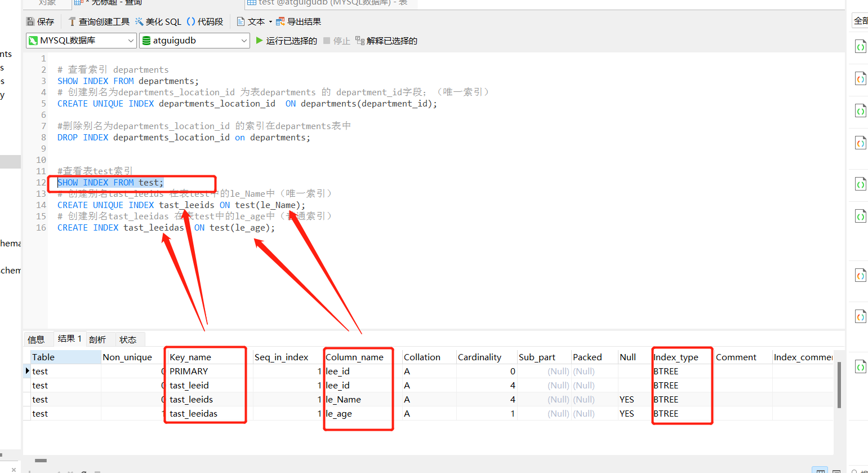The width and height of the screenshot is (868, 473).
Task: Select the tast_leeid key name cell
Action: click(x=210, y=385)
